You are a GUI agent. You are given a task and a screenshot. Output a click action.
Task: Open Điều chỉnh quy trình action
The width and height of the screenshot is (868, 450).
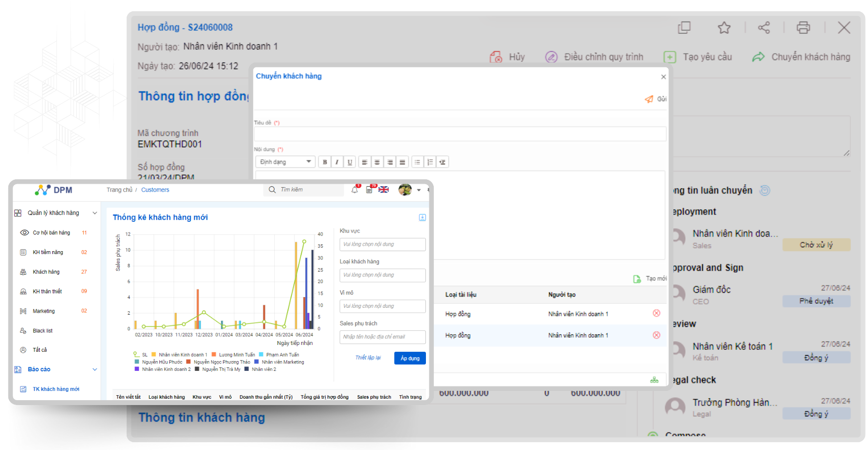click(594, 57)
